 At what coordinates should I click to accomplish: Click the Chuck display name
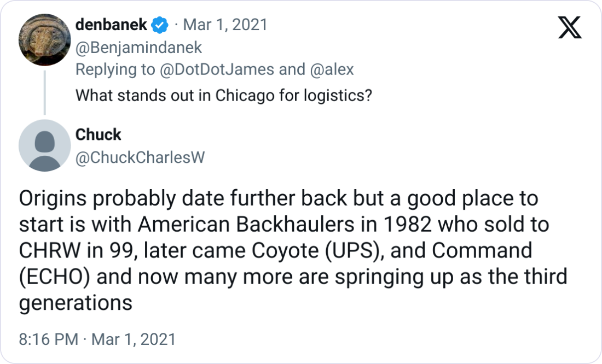click(98, 134)
